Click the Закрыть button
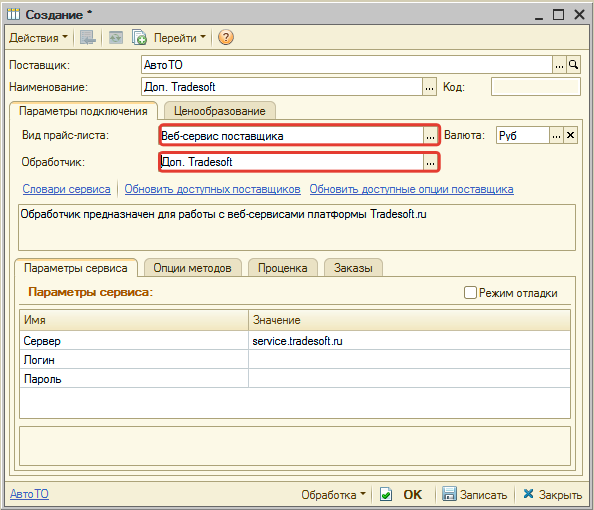The image size is (594, 510). [553, 494]
